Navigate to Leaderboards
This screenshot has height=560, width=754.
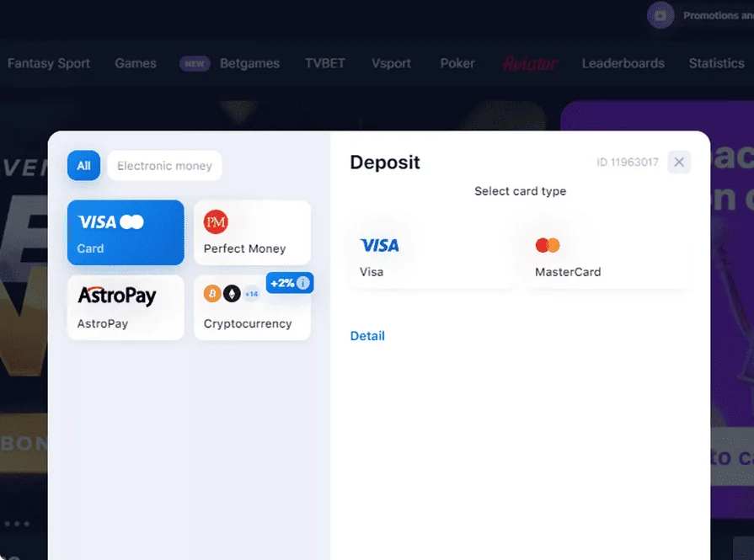coord(623,63)
